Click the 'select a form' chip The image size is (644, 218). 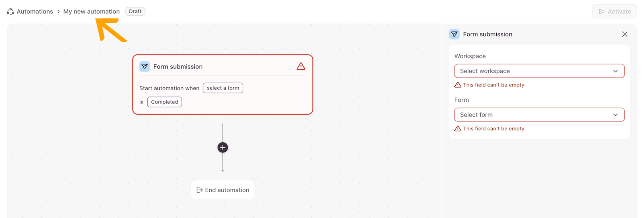[223, 88]
